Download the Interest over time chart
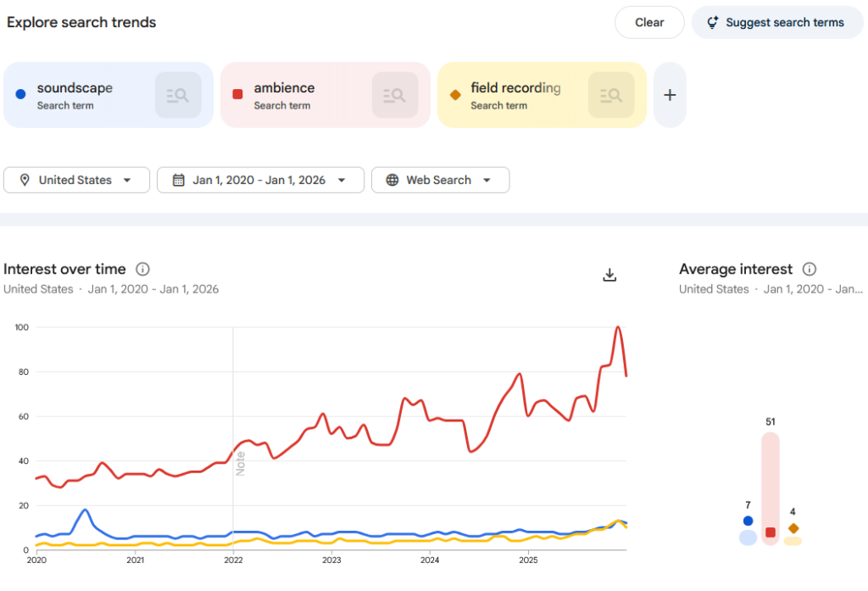Image resolution: width=868 pixels, height=591 pixels. 609,275
